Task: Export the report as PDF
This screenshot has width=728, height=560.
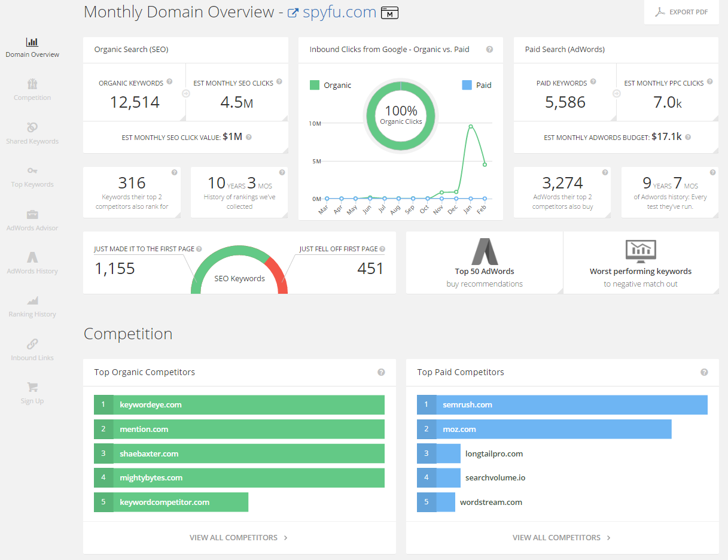Action: (x=681, y=12)
